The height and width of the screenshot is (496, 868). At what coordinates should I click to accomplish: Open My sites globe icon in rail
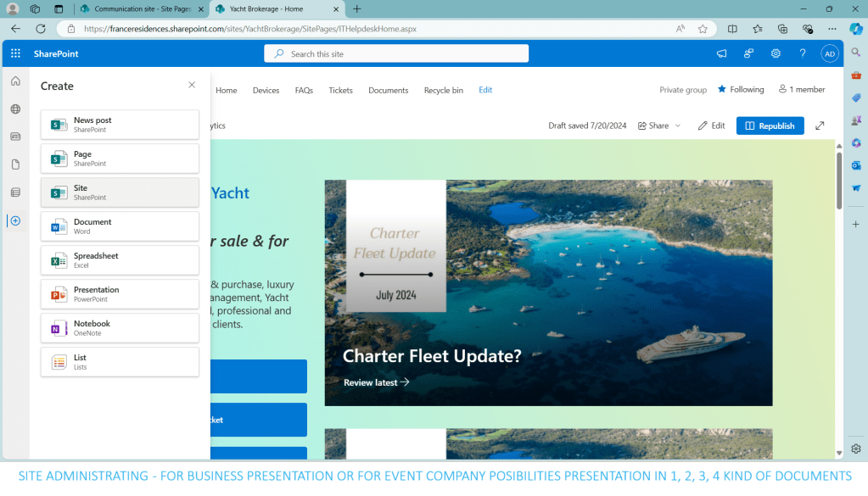point(15,109)
